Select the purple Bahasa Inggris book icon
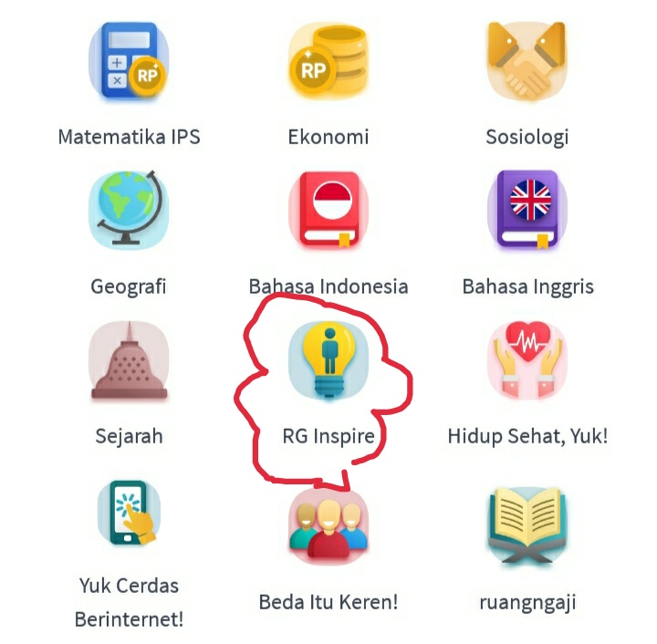 pos(527,210)
